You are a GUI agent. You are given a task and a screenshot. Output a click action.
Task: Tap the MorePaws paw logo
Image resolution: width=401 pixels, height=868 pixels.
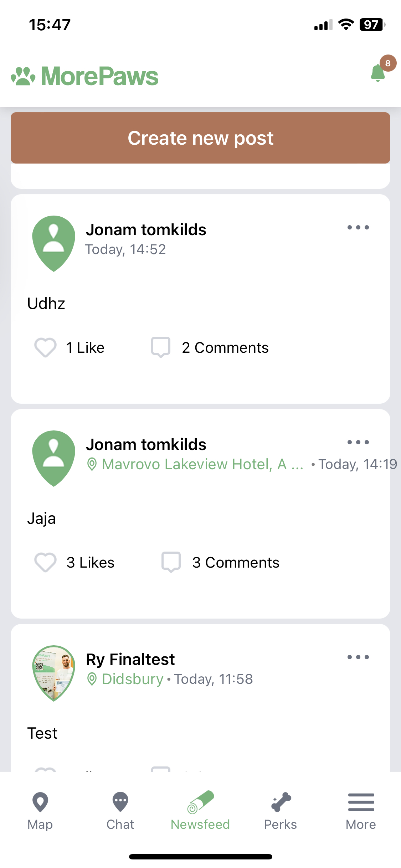tap(23, 76)
